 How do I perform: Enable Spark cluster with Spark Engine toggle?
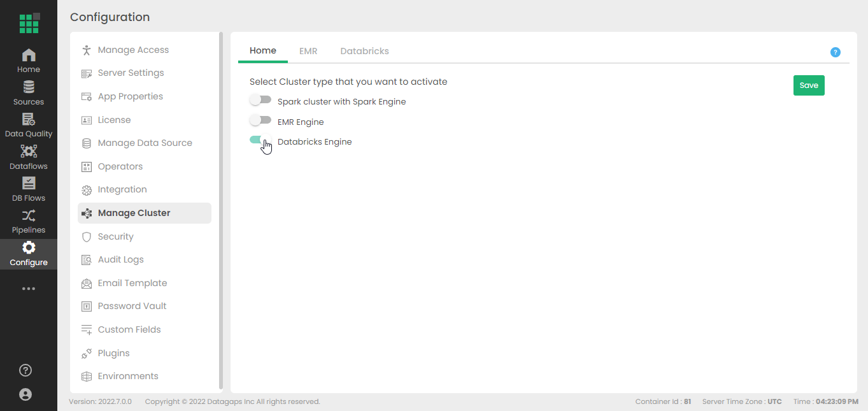point(260,101)
